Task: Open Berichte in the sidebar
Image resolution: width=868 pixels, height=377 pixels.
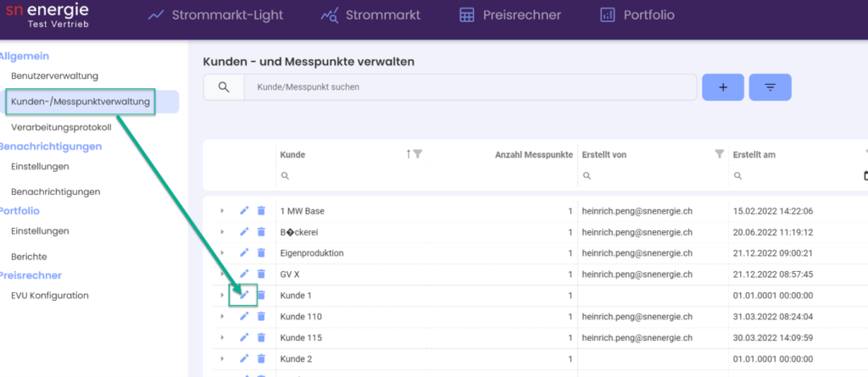Action: pos(29,257)
